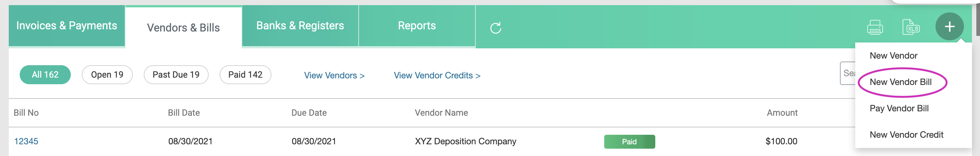This screenshot has width=980, height=156.
Task: Click in the search field
Action: click(x=848, y=73)
